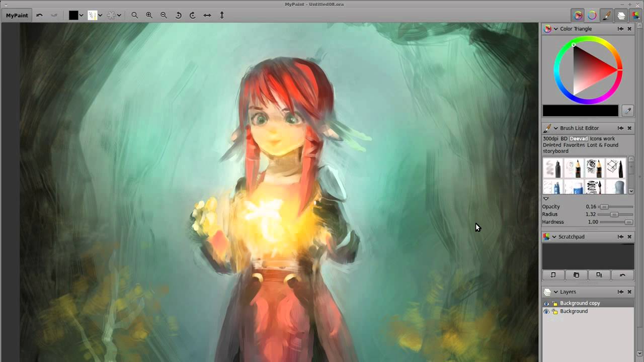Collapse the Brush List Editor chevron
644x362 pixels.
click(555, 128)
